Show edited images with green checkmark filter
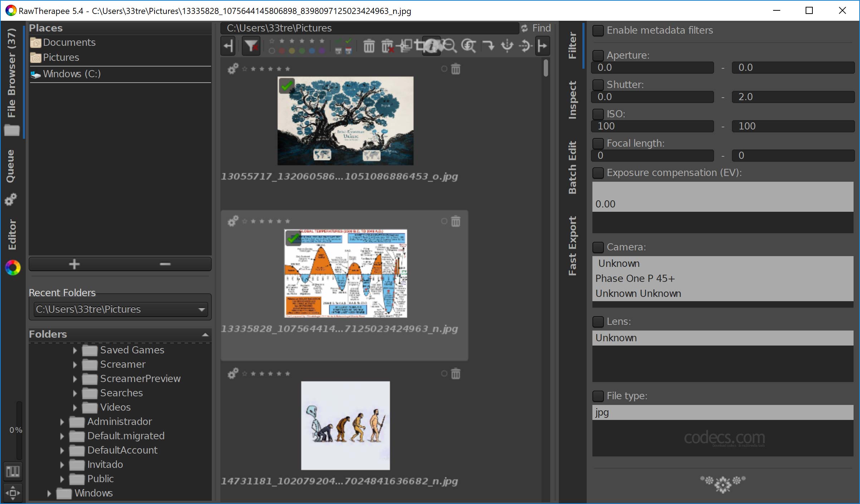The image size is (860, 504). coord(348,41)
